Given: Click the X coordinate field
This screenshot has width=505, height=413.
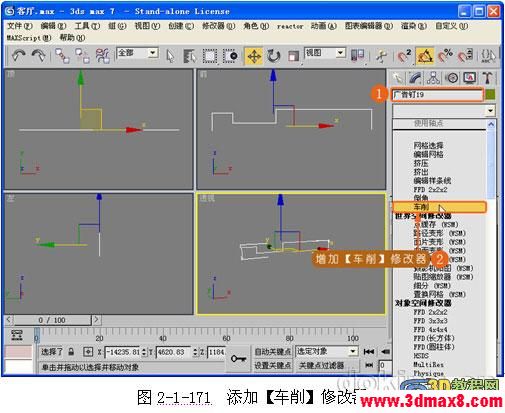Looking at the screenshot, I should 123,352.
